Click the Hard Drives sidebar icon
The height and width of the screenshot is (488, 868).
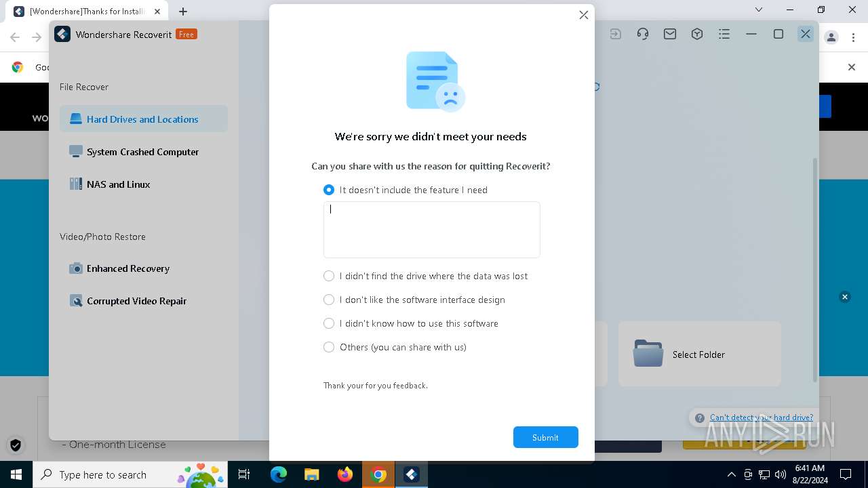pyautogui.click(x=76, y=119)
